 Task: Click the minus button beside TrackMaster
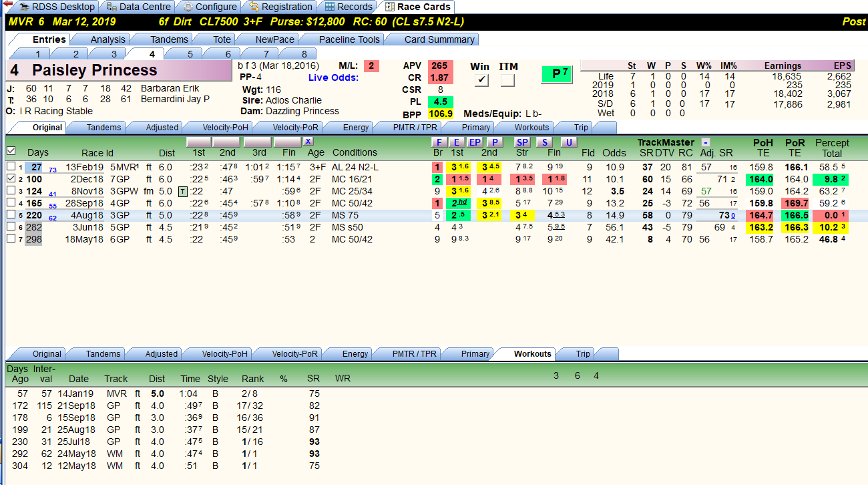705,142
